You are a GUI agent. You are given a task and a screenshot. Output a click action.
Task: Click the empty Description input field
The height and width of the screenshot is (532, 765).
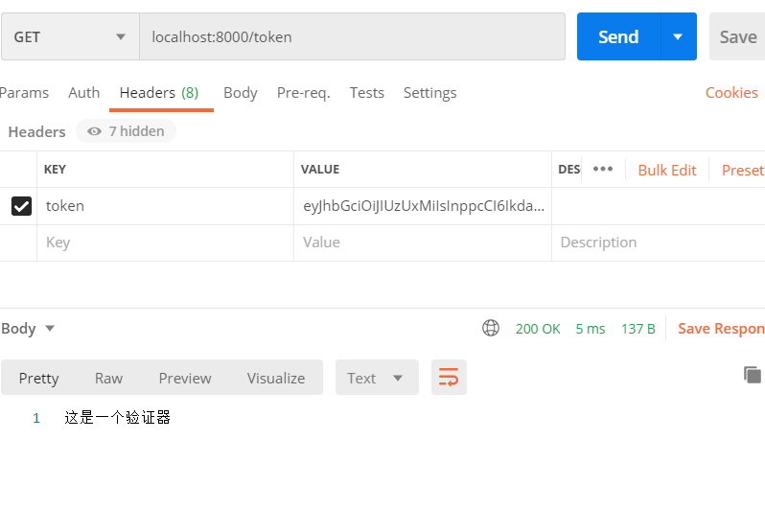click(x=659, y=243)
